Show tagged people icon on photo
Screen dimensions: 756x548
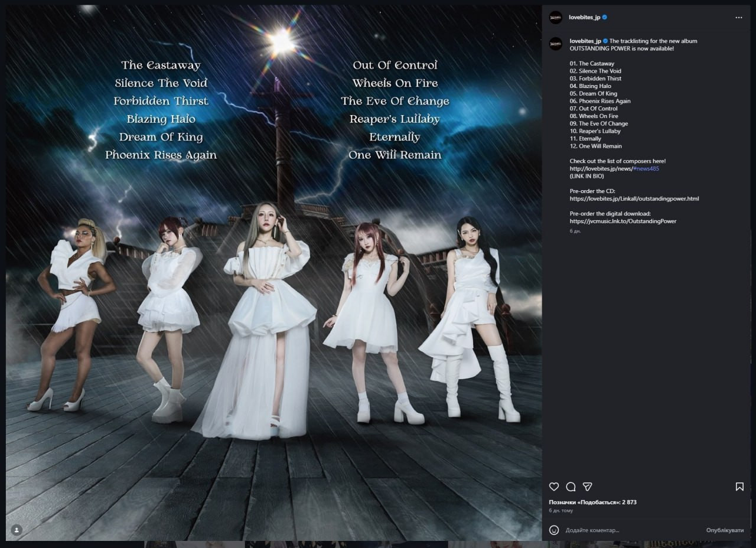pos(17,530)
